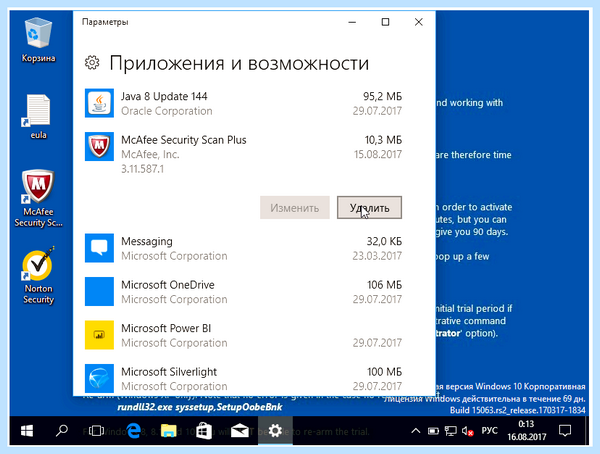
Task: Click the rundll32.exe syssetup,SetupOobeBnk text
Action: point(200,407)
